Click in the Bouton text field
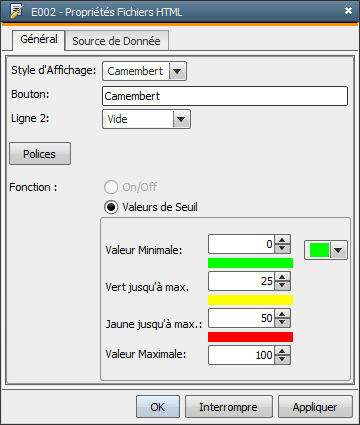Viewport: 360px width, 425px height. click(x=225, y=96)
